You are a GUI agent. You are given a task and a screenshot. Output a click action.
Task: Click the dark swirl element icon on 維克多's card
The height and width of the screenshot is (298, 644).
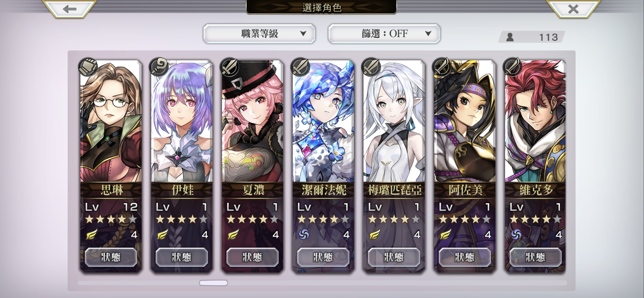click(516, 234)
